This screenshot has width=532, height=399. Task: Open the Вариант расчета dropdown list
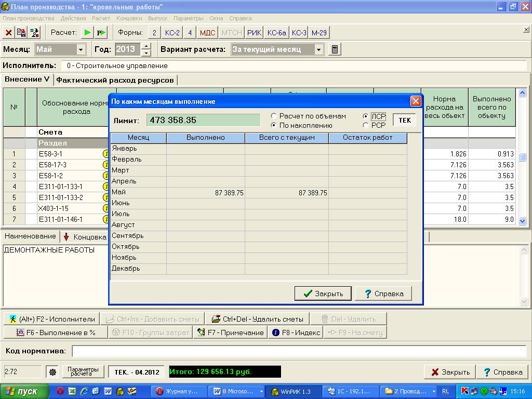click(319, 49)
